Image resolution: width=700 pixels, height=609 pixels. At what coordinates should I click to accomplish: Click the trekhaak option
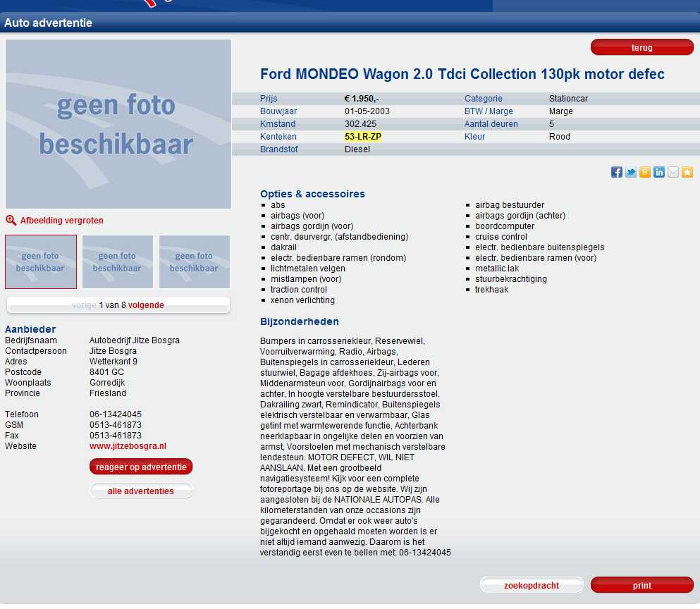coord(491,289)
